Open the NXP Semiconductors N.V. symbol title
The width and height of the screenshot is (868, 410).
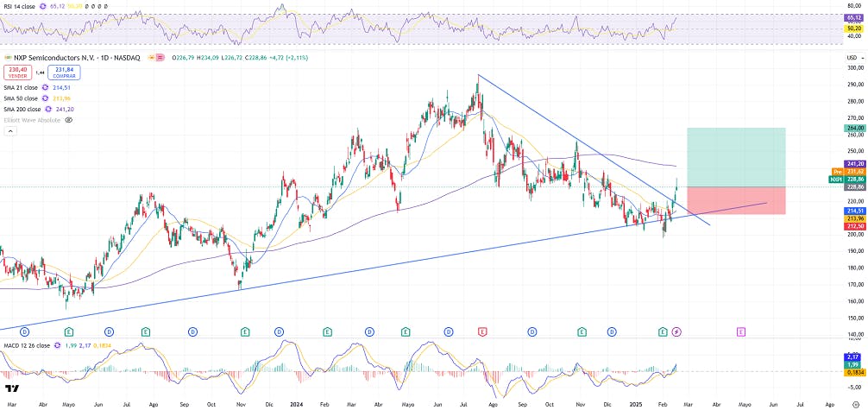click(77, 58)
